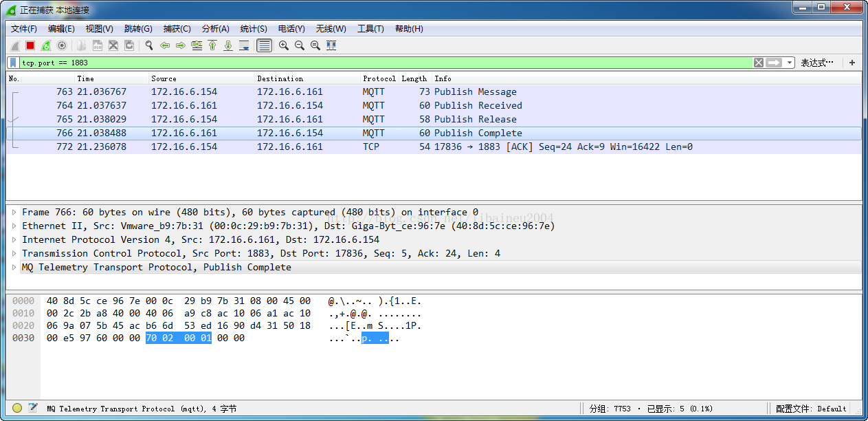Sort by the Source column header
This screenshot has width=868, height=421.
(202, 78)
